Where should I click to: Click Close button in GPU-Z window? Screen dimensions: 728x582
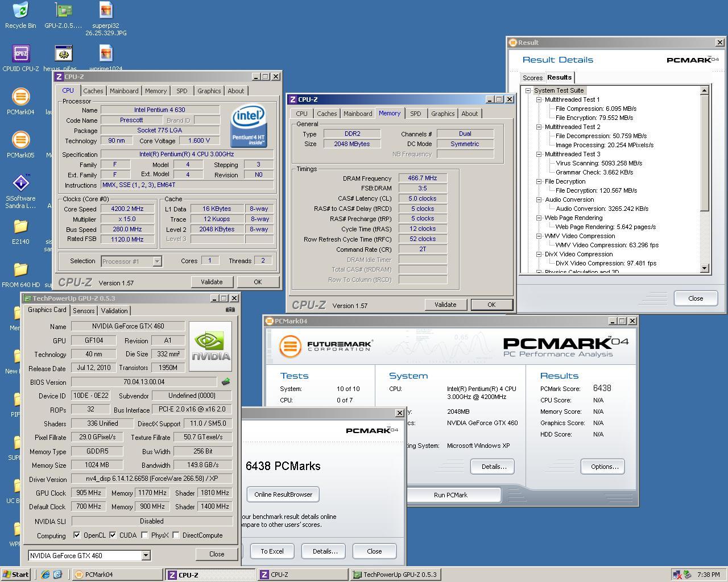[217, 554]
